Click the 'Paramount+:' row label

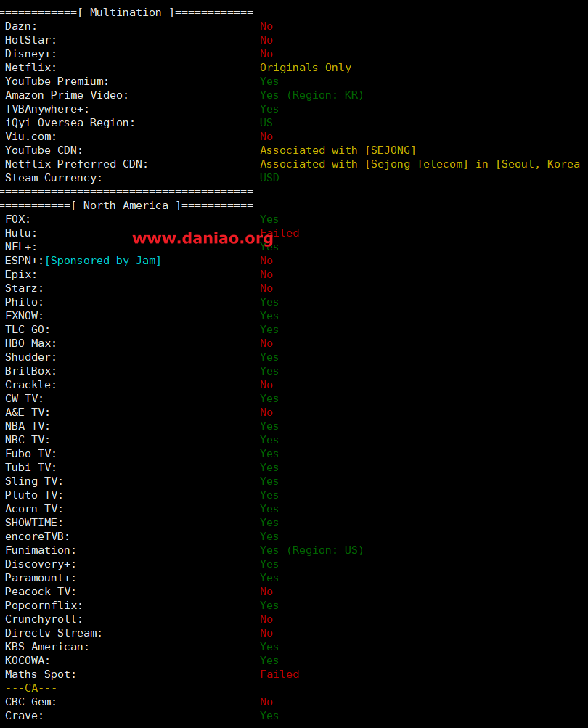[x=41, y=578]
